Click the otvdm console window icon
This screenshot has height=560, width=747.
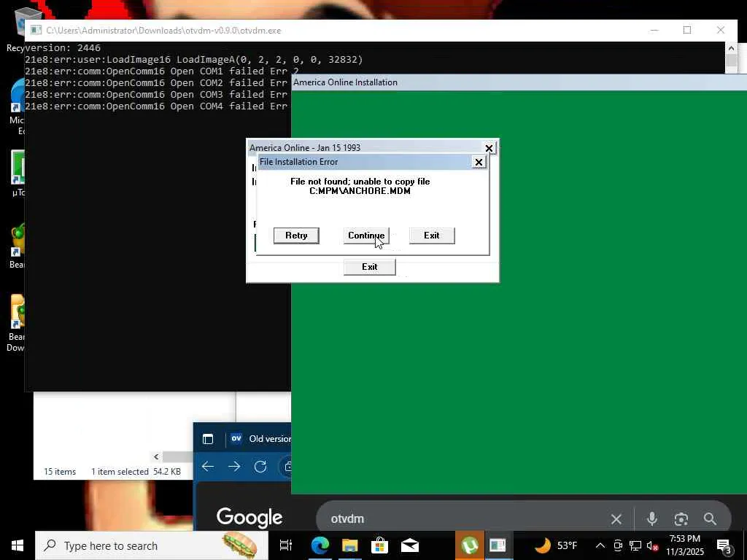coord(36,30)
